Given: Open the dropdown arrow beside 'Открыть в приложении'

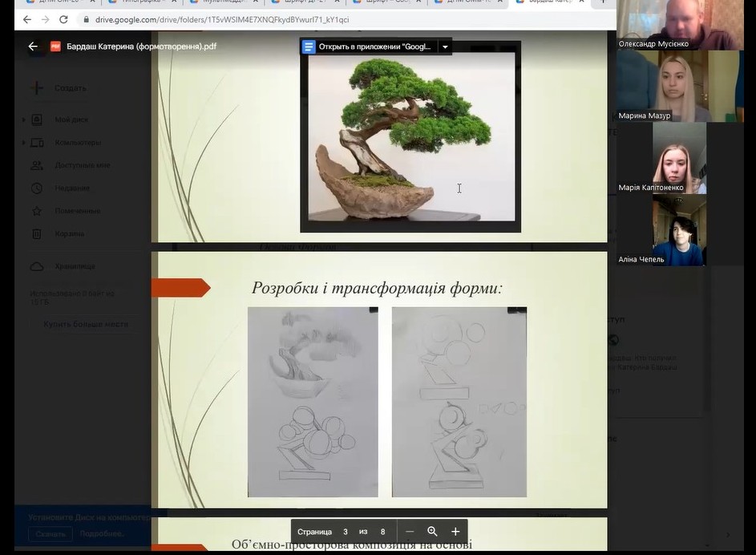Looking at the screenshot, I should [444, 47].
